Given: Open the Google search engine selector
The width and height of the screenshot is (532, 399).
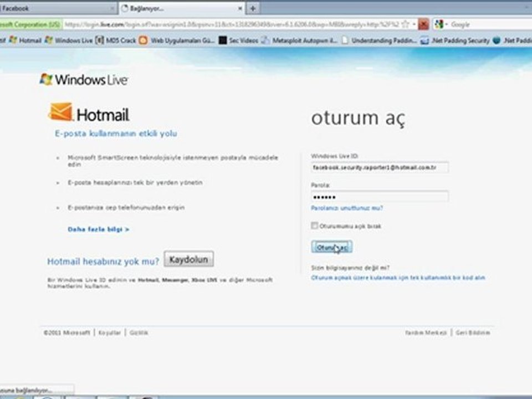Looking at the screenshot, I should click(x=441, y=24).
